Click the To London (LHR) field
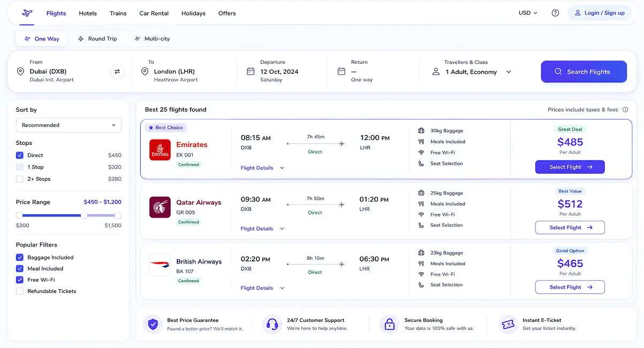Image resolution: width=644 pixels, height=348 pixels. pos(185,72)
